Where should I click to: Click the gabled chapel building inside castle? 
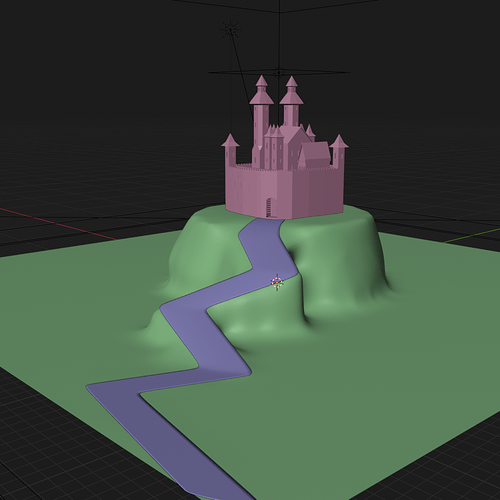315,154
